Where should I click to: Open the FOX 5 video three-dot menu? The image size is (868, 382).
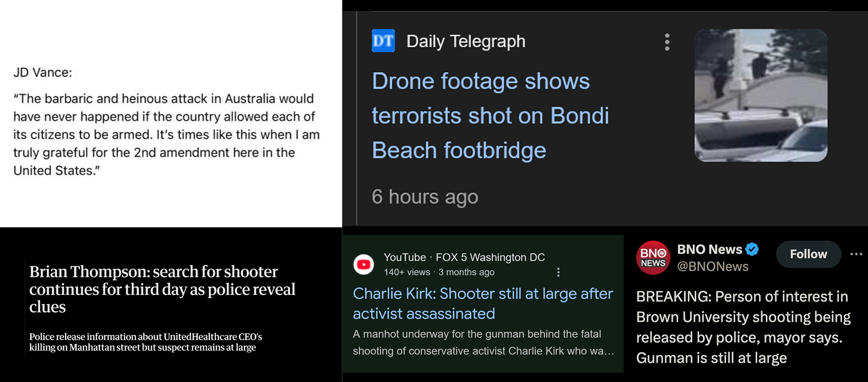tap(558, 272)
